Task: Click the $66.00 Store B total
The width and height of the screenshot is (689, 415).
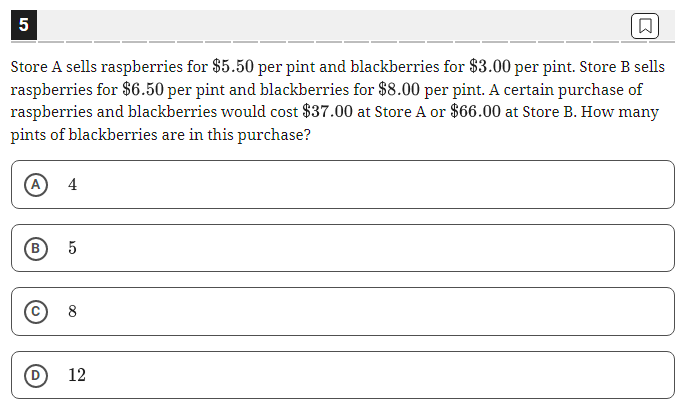Action: pyautogui.click(x=475, y=112)
